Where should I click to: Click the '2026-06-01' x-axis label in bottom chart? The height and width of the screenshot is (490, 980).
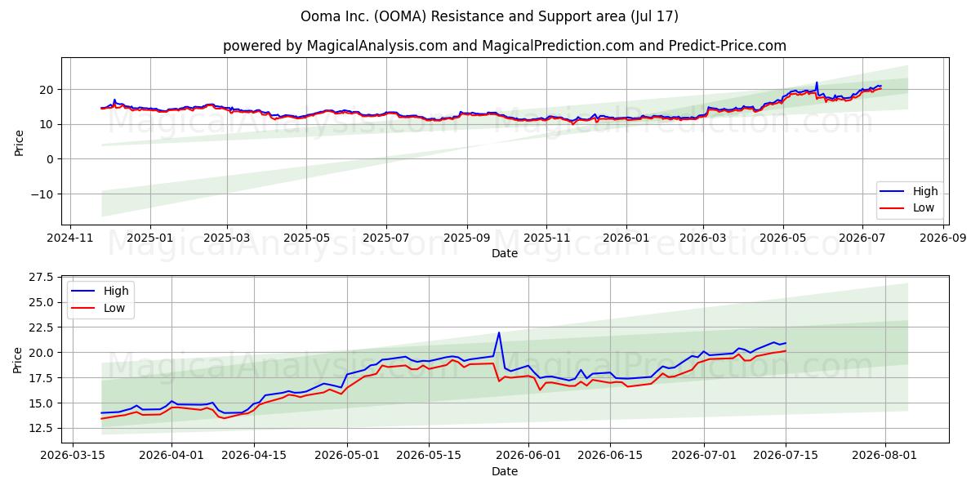coord(528,457)
